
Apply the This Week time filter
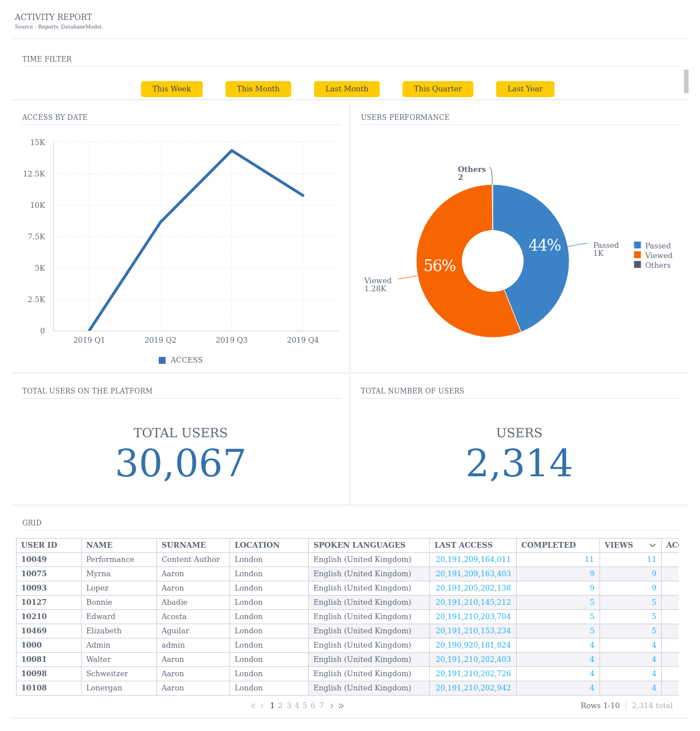171,89
